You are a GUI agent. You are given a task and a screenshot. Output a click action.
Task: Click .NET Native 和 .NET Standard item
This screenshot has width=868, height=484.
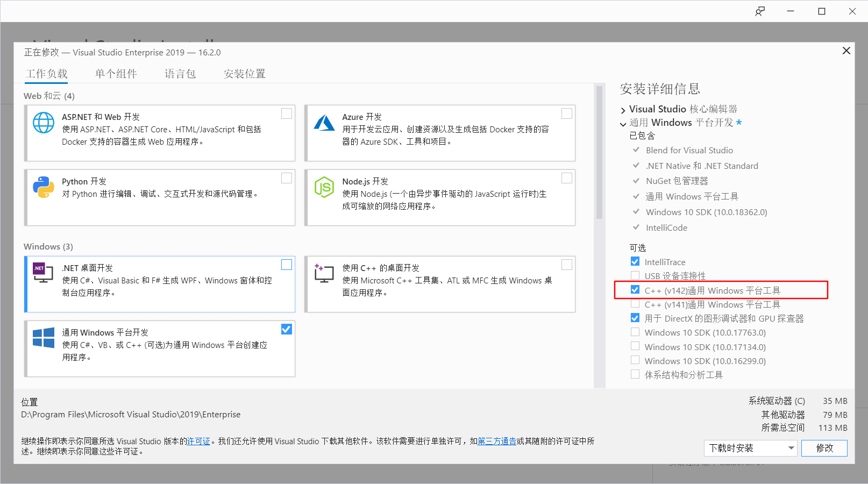click(702, 166)
